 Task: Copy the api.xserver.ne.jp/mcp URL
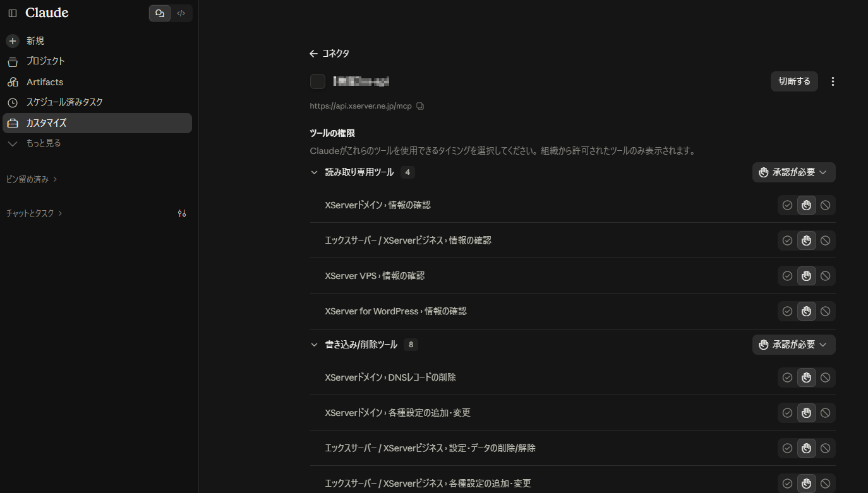coord(420,106)
